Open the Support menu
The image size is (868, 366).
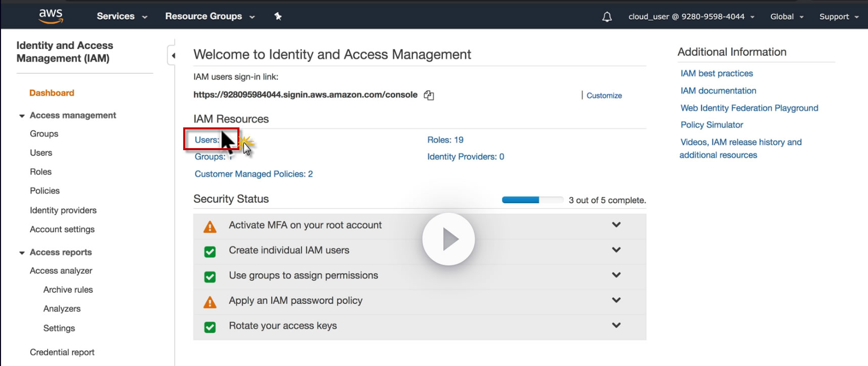839,17
